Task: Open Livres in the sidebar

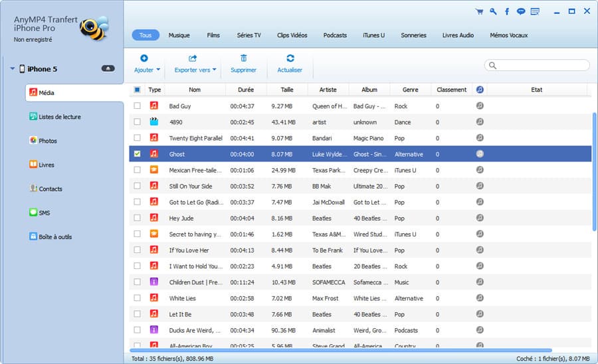Action: [x=42, y=165]
